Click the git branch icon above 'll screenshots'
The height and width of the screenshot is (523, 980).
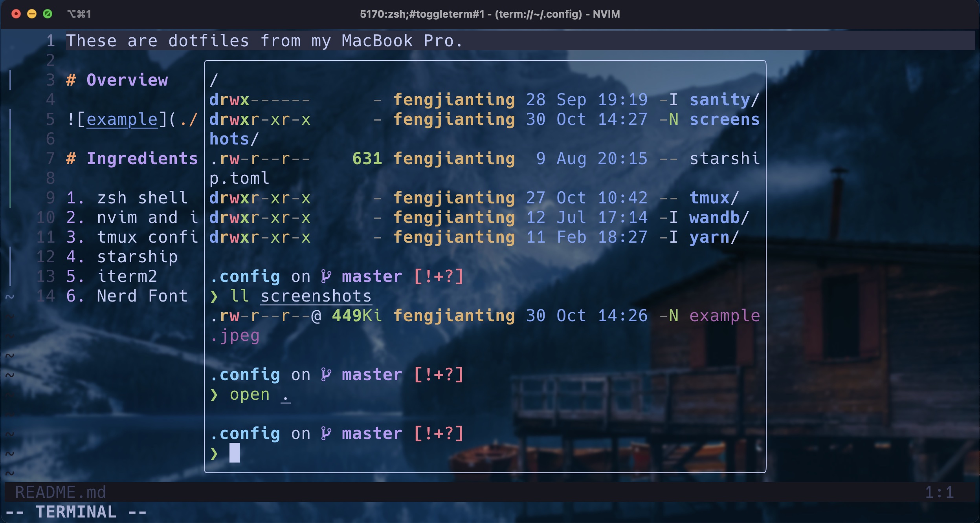point(326,276)
